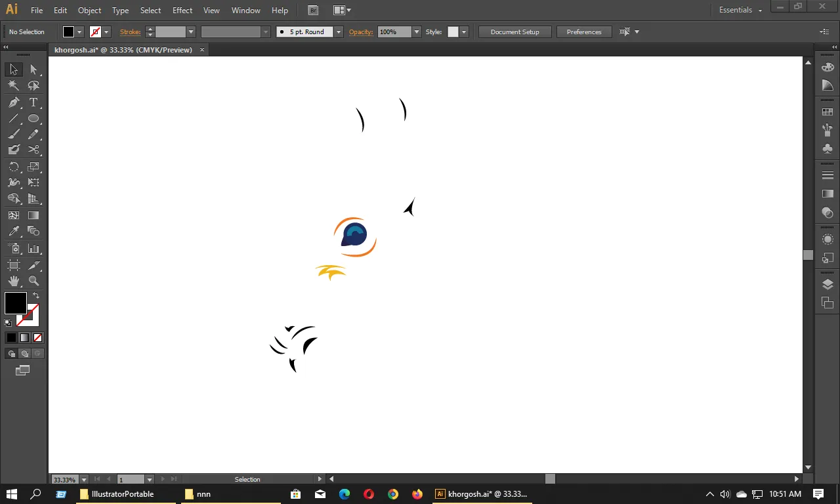Open the Window menu
Image resolution: width=840 pixels, height=504 pixels.
tap(245, 10)
